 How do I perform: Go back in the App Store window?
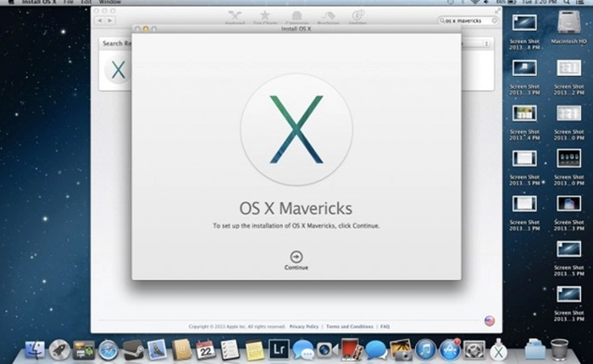click(100, 20)
